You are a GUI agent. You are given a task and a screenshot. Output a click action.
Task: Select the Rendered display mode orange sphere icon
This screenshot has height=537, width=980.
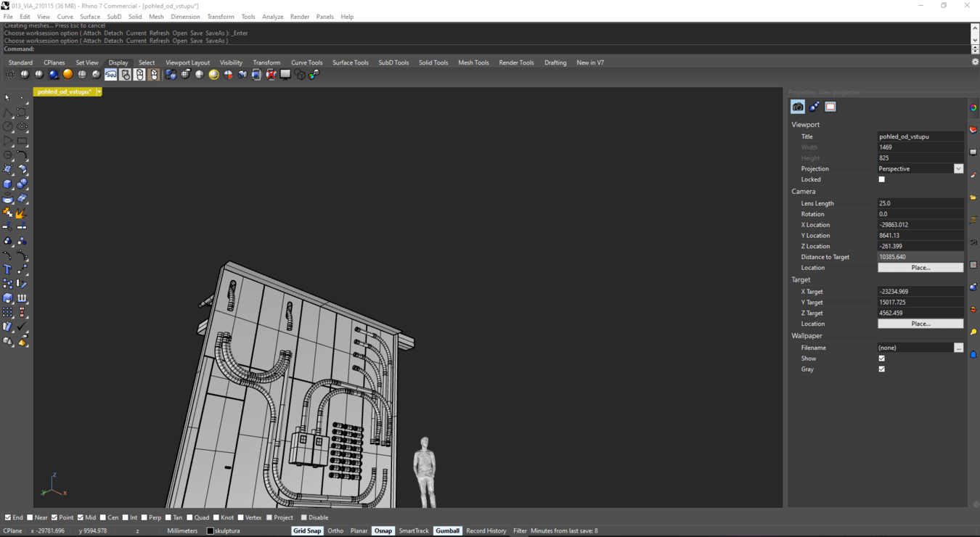[68, 75]
